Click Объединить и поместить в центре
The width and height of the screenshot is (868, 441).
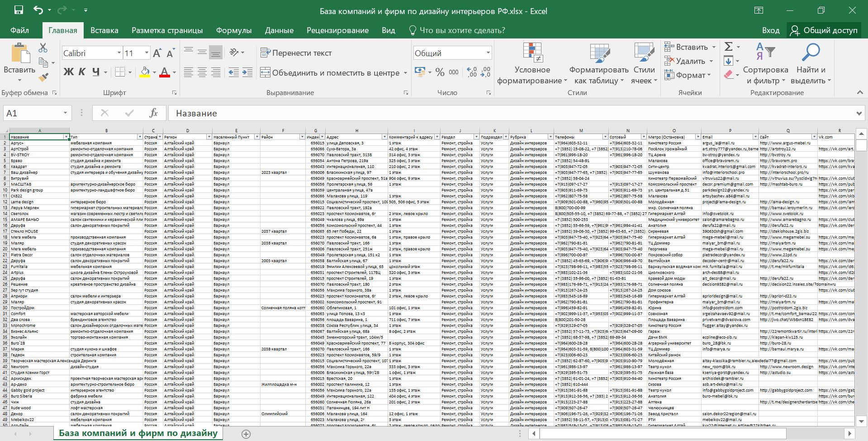click(330, 72)
